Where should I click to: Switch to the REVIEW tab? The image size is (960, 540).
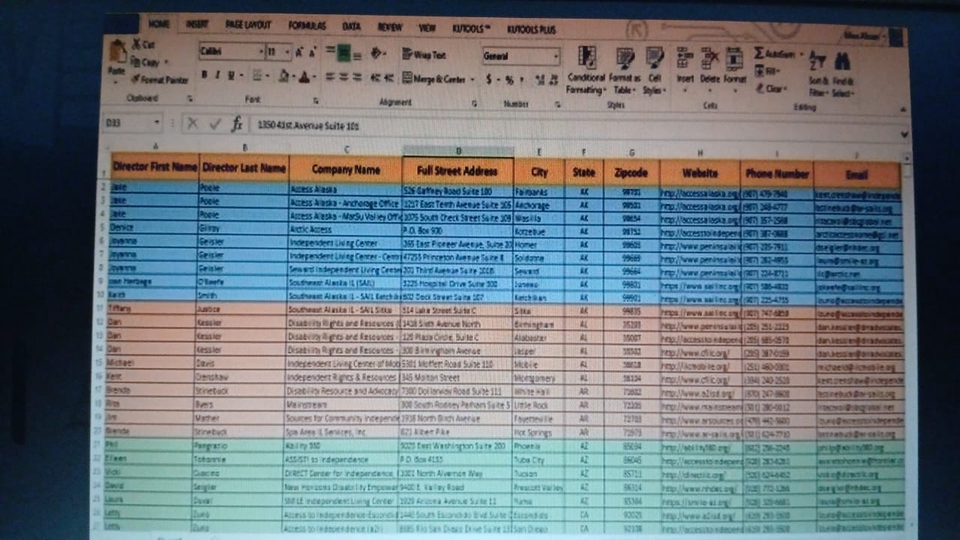pos(389,27)
